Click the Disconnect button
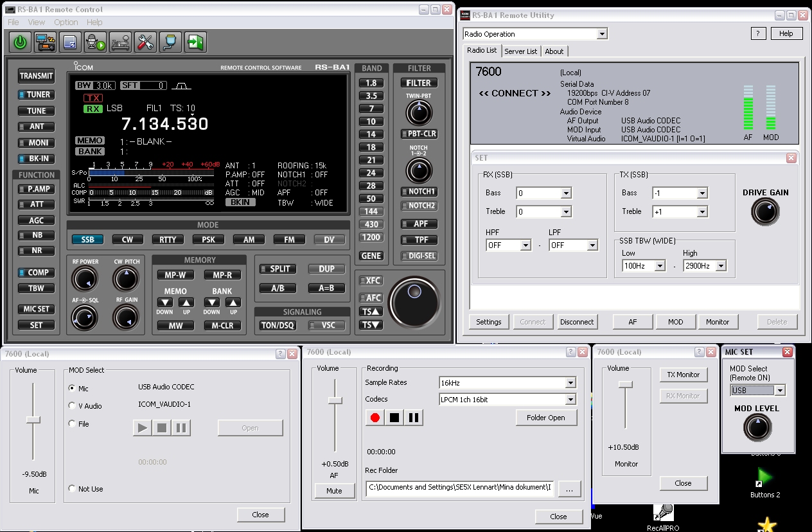 pos(577,322)
